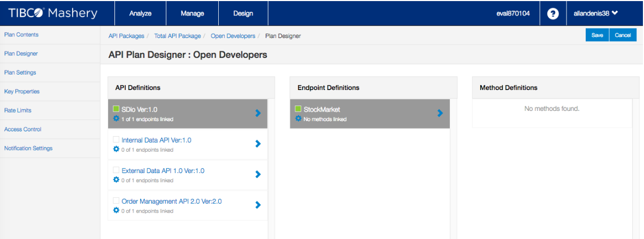Toggle the StockMarket endpoint checkbox
Viewport: 644px width, 239px height.
pos(298,109)
